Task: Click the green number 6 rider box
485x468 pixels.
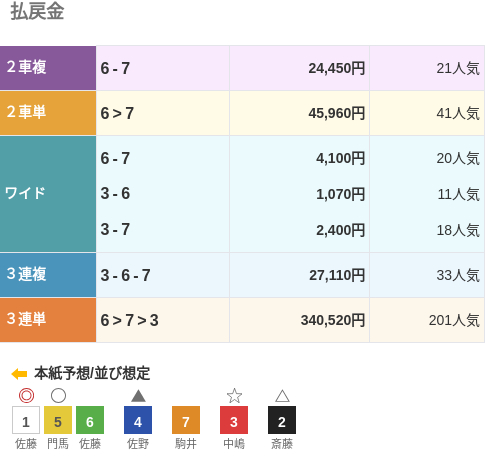Action: 90,420
